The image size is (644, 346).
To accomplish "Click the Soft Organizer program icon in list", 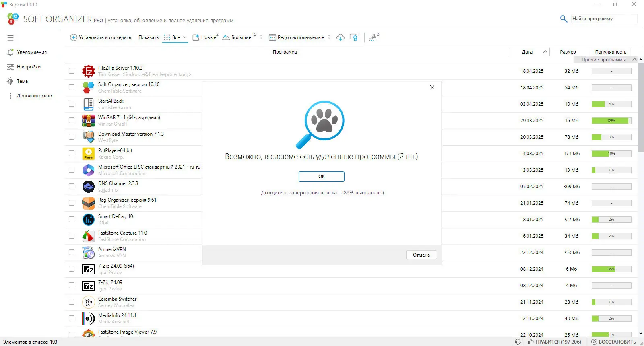I will (x=89, y=88).
